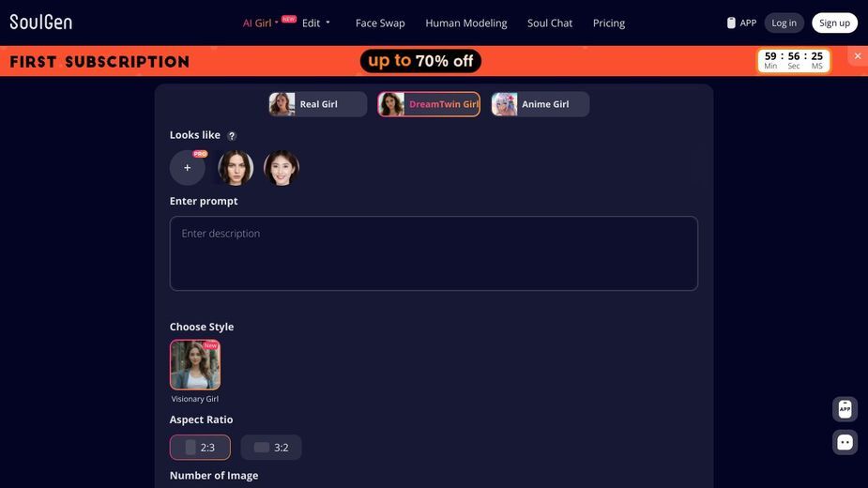Open the floating APP download icon
868x488 pixels.
pos(845,409)
